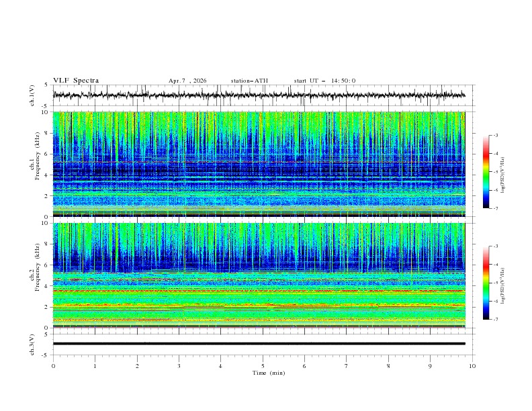Click time axis tick label "0"
Viewport: 532px width, 411px height.
[53, 366]
